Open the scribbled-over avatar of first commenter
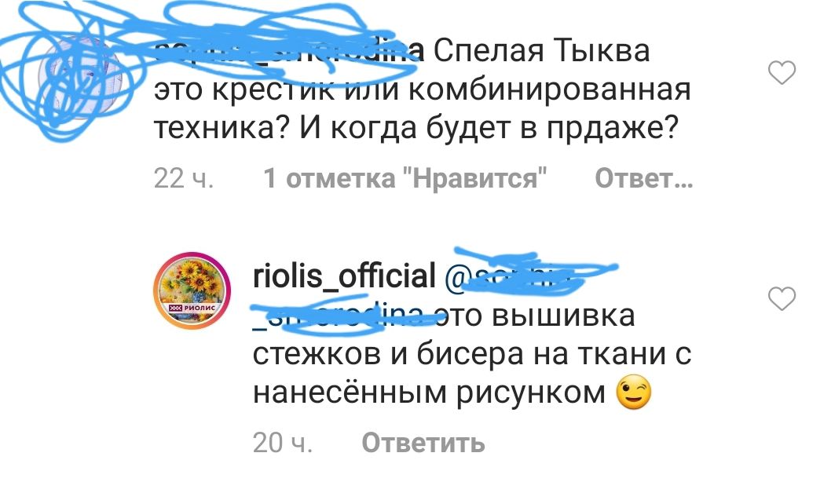Image resolution: width=831 pixels, height=504 pixels. [x=81, y=78]
